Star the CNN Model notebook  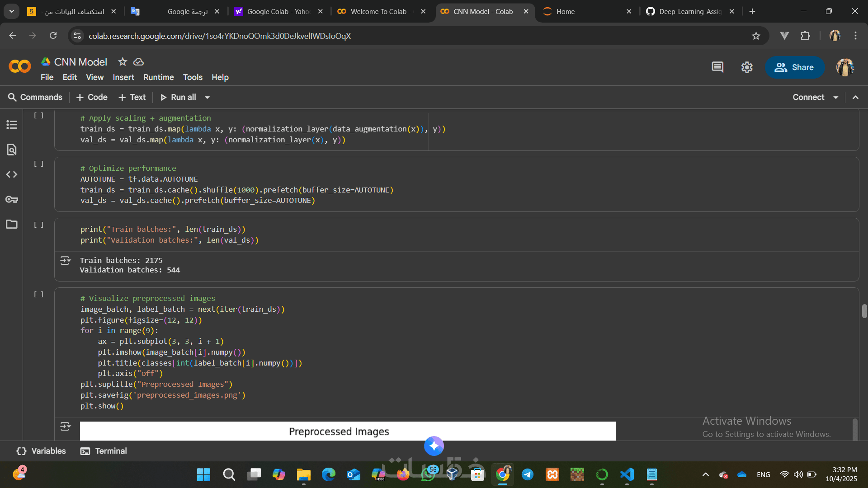pyautogui.click(x=123, y=62)
